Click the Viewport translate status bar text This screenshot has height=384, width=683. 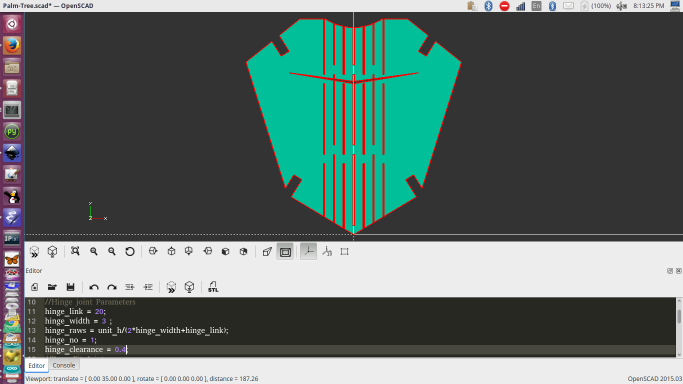(142, 379)
